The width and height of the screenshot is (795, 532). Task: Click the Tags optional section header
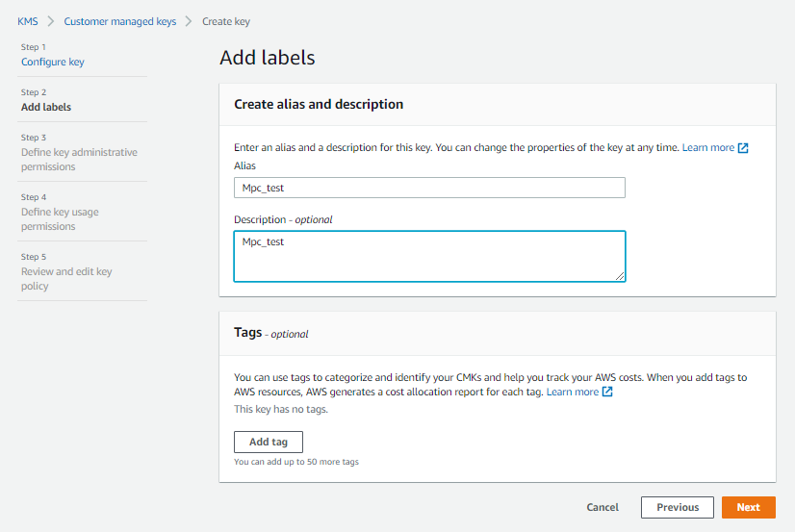tap(270, 333)
